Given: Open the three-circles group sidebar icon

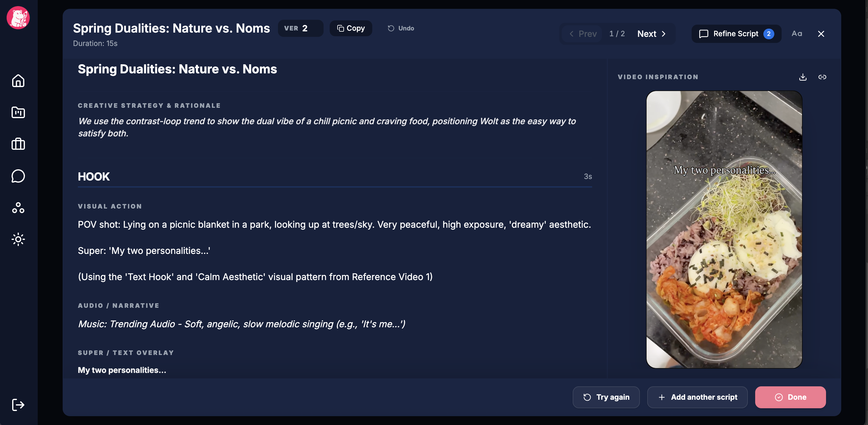Looking at the screenshot, I should tap(18, 207).
